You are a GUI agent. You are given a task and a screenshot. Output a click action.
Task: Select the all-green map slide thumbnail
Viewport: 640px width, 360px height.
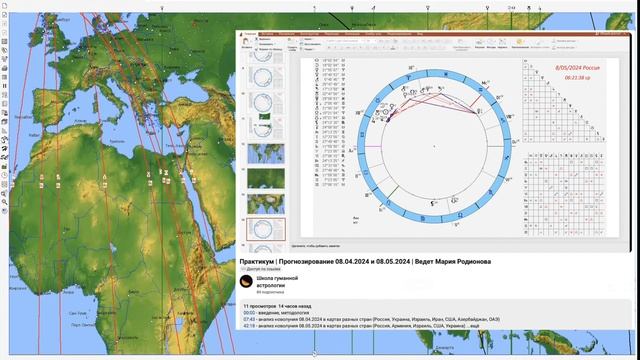click(x=266, y=179)
